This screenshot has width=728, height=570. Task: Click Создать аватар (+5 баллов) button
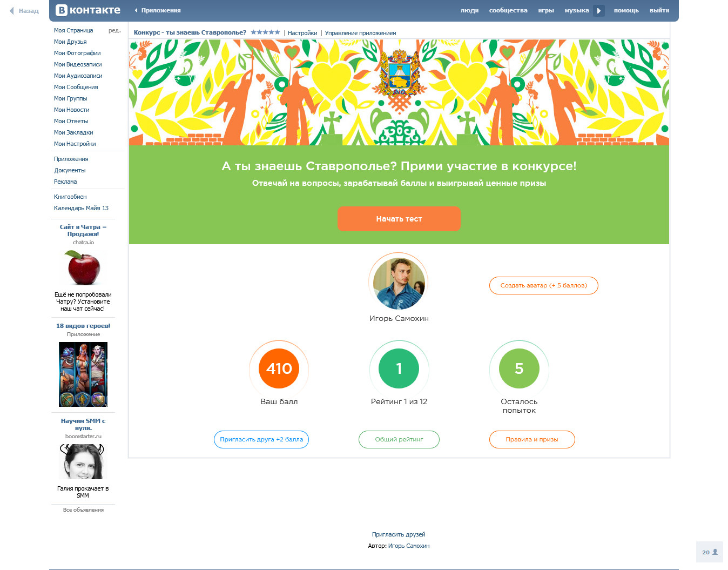pos(543,285)
